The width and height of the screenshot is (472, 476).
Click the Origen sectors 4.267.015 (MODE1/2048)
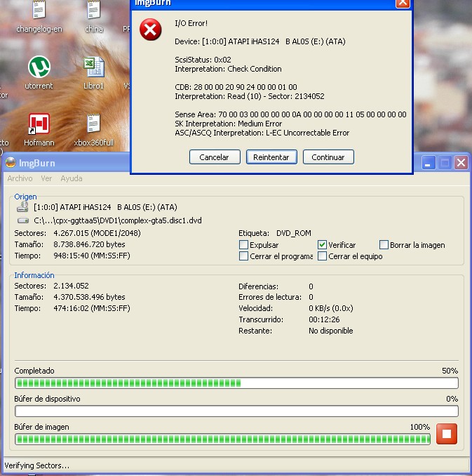[x=97, y=233]
